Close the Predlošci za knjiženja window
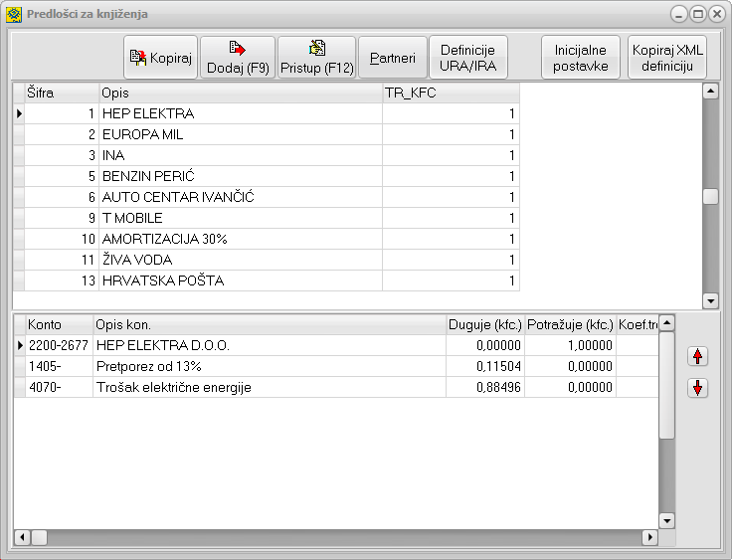 (717, 14)
